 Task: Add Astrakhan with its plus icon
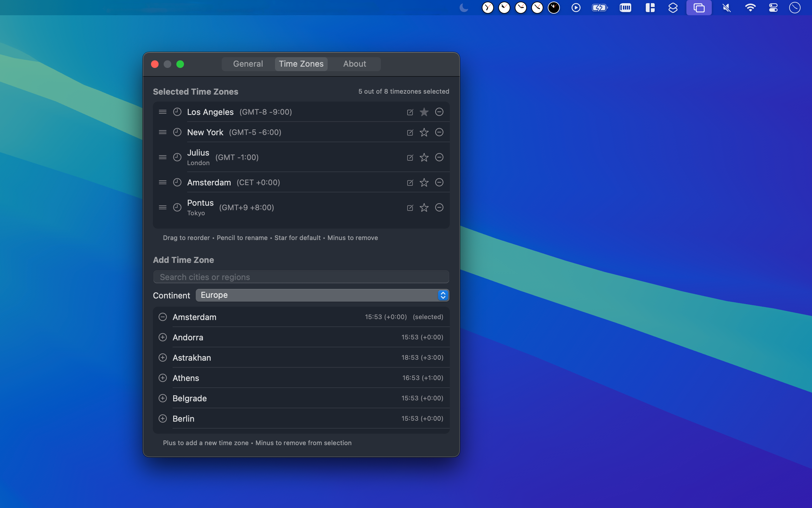(x=163, y=358)
